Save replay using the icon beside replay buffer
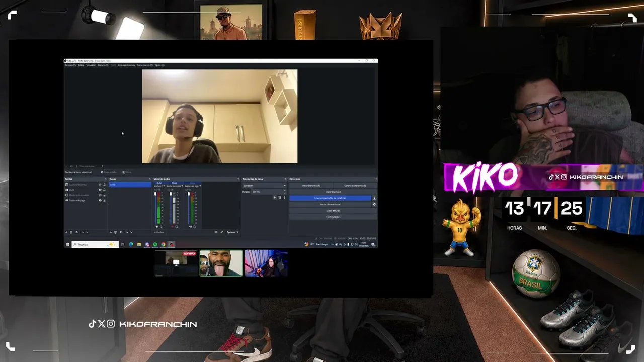The height and width of the screenshot is (362, 644). pos(374,198)
